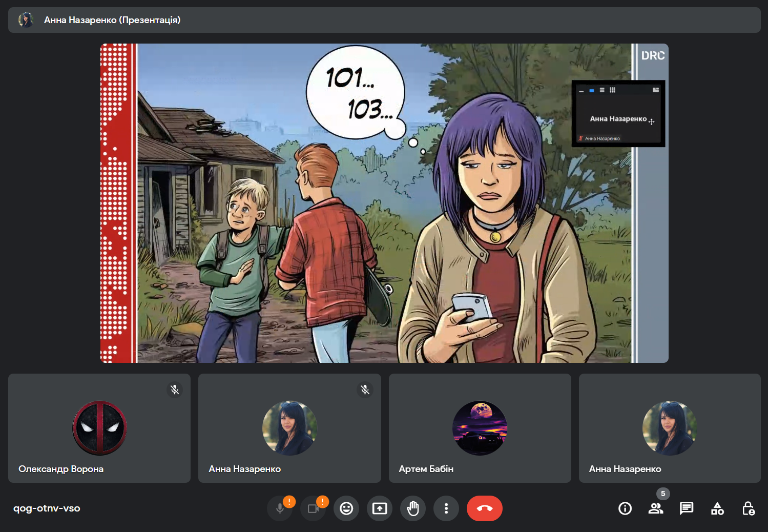Viewport: 768px width, 532px height.
Task: Open the chat messages panel
Action: (687, 508)
